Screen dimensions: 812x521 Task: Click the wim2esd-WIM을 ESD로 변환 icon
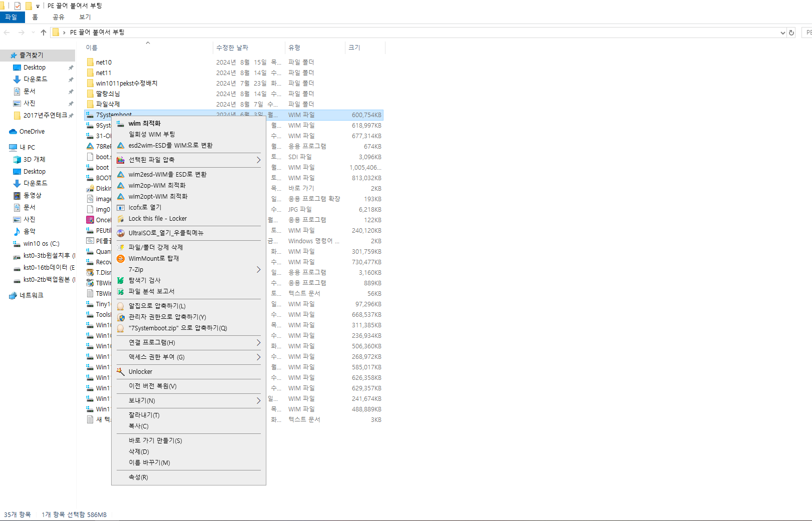click(x=121, y=174)
